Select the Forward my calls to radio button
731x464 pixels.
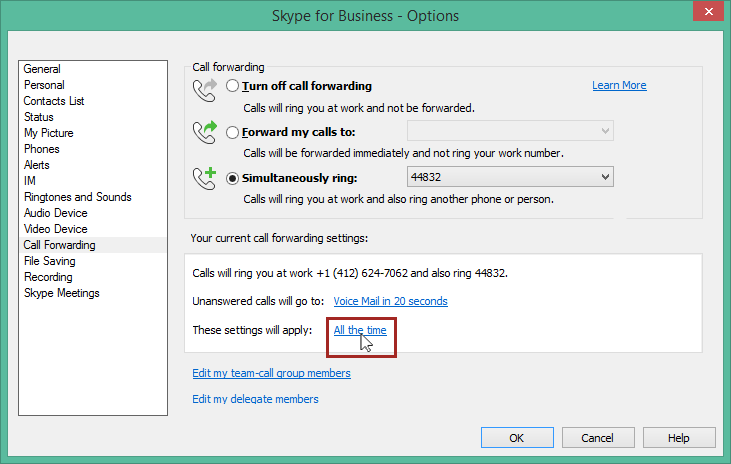tap(232, 132)
